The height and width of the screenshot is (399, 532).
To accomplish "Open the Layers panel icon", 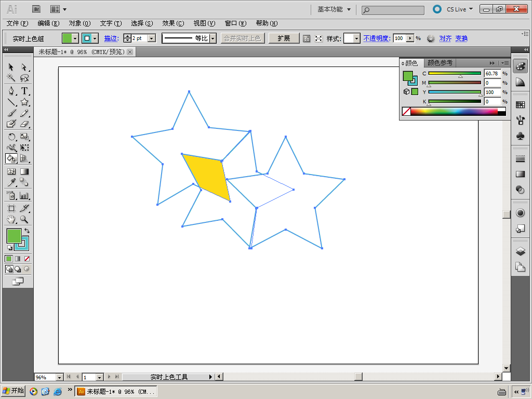I will (x=520, y=251).
